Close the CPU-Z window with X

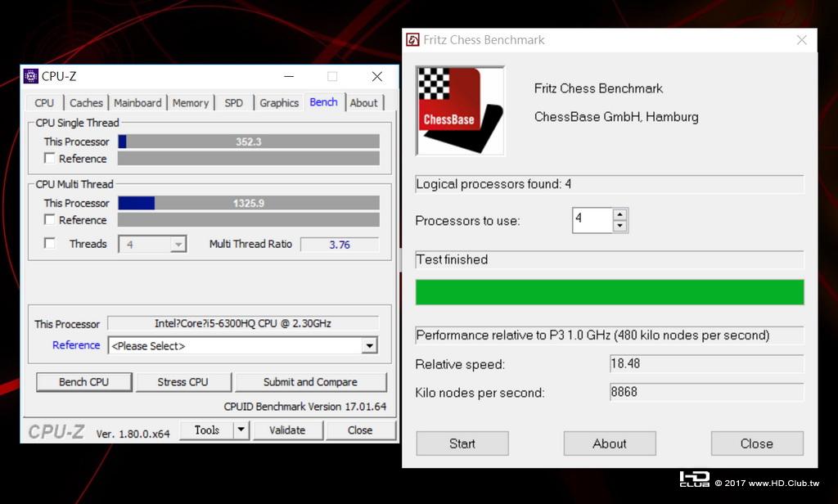coord(377,76)
